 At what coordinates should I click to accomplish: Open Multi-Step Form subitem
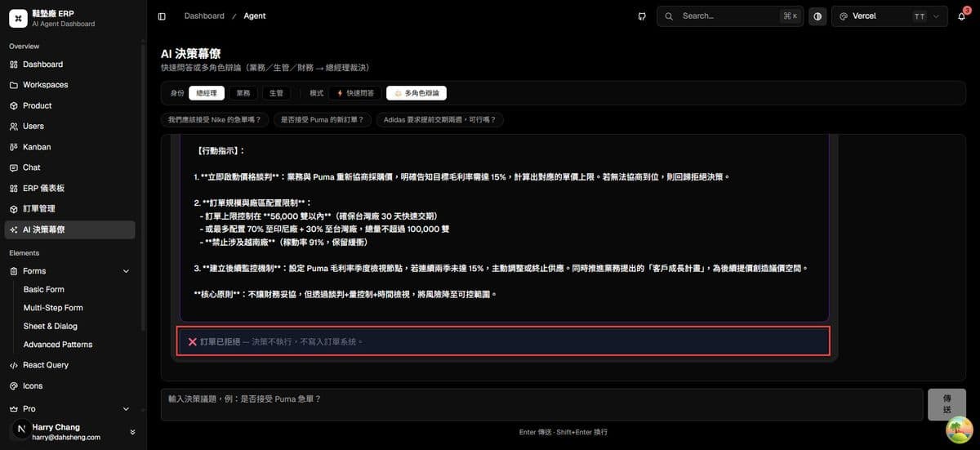point(53,308)
